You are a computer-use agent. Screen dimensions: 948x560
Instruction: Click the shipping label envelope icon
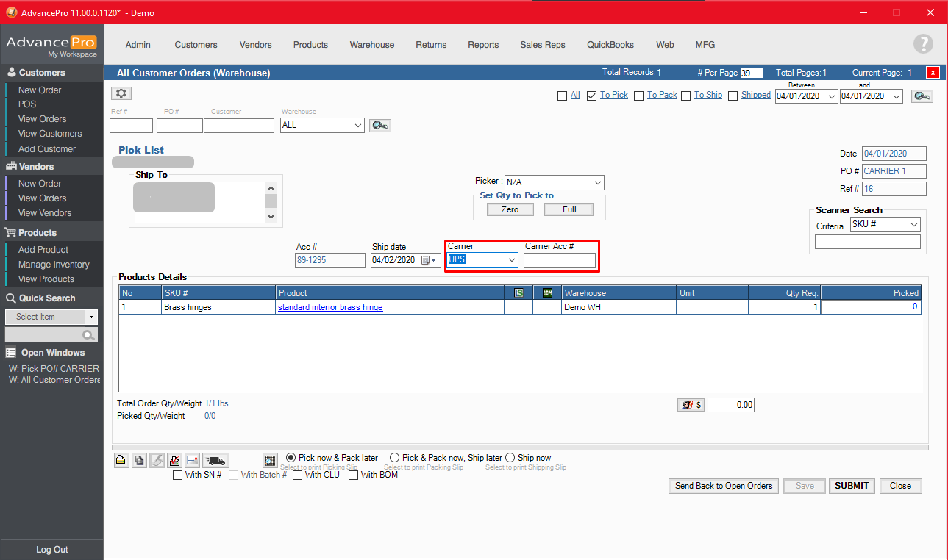click(192, 460)
